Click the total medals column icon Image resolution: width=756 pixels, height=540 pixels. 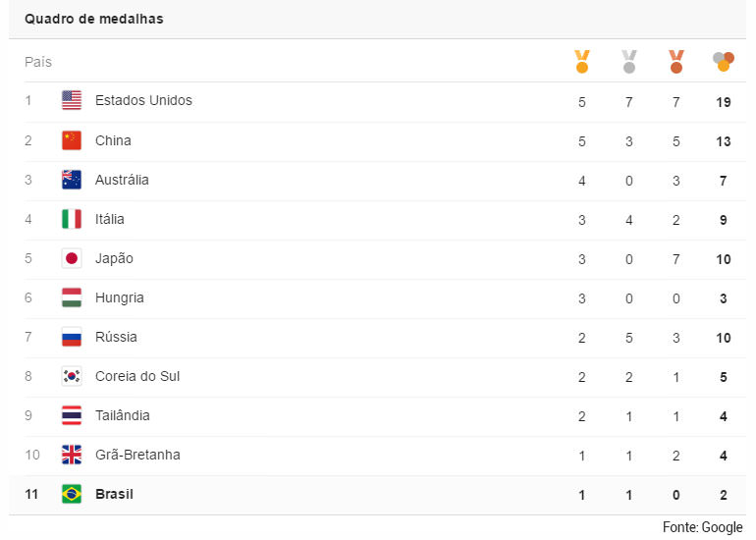point(724,62)
